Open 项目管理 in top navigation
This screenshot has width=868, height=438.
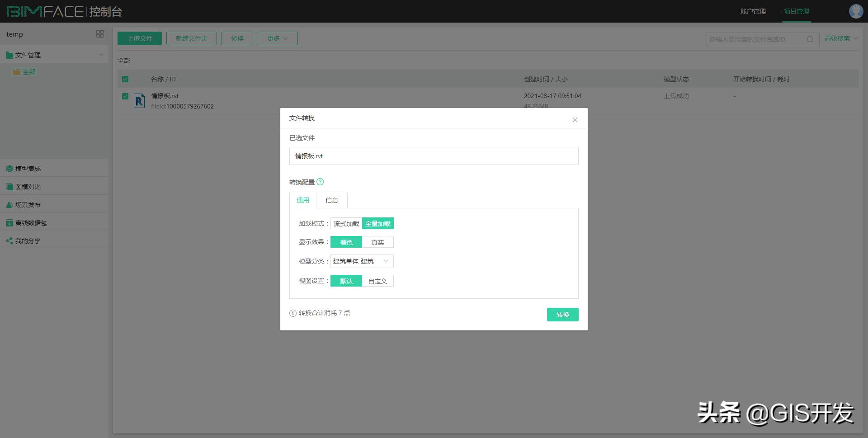[797, 11]
